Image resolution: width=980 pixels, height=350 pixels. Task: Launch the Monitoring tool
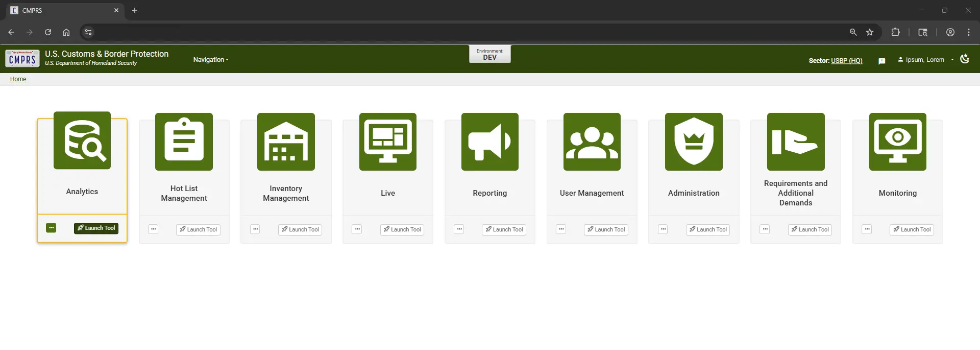coord(912,230)
